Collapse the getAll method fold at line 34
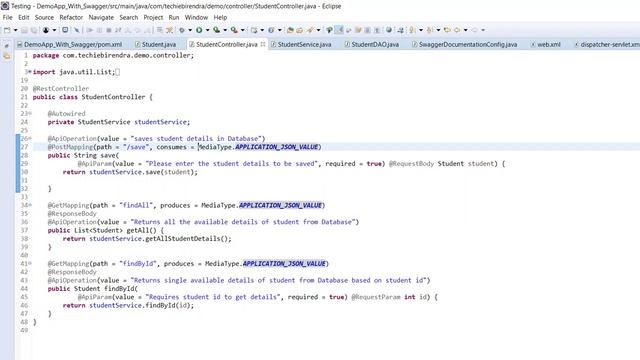The width and height of the screenshot is (640, 360). pos(30,205)
